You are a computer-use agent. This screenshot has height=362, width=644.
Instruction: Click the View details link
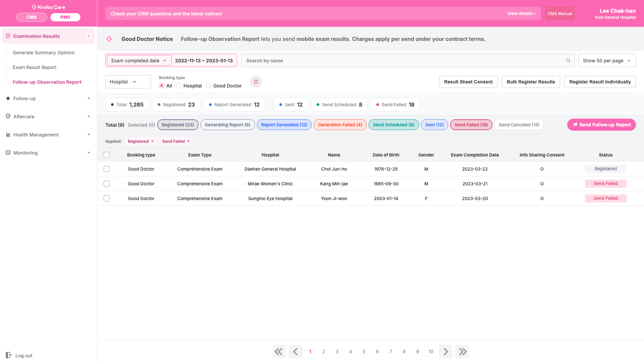point(521,13)
